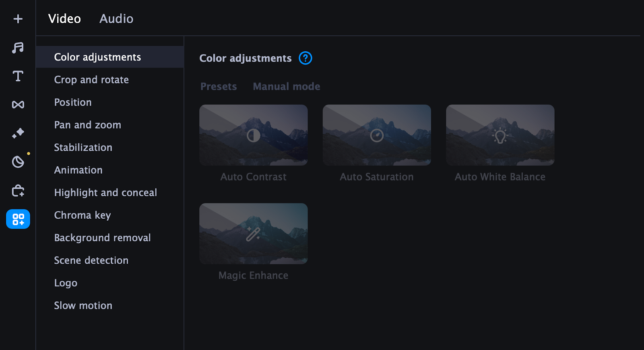
Task: Select the highlighted More Tools grid icon
Action: (18, 219)
